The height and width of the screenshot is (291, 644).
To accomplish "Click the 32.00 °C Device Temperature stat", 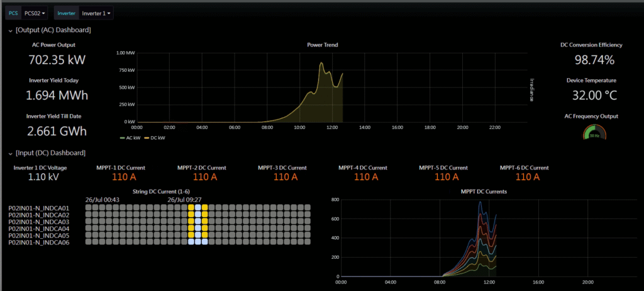I will 591,95.
